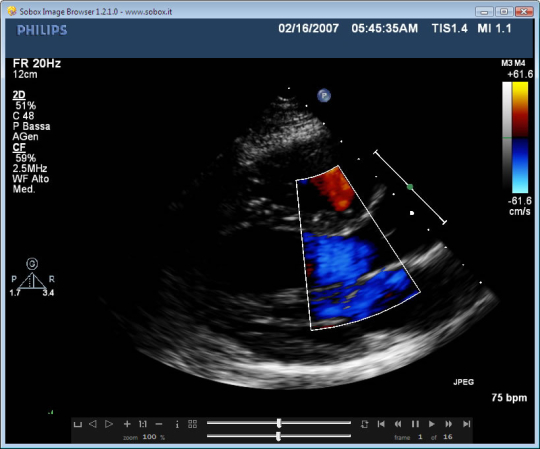The width and height of the screenshot is (540, 449).
Task: Jump to first frame
Action: 381,424
